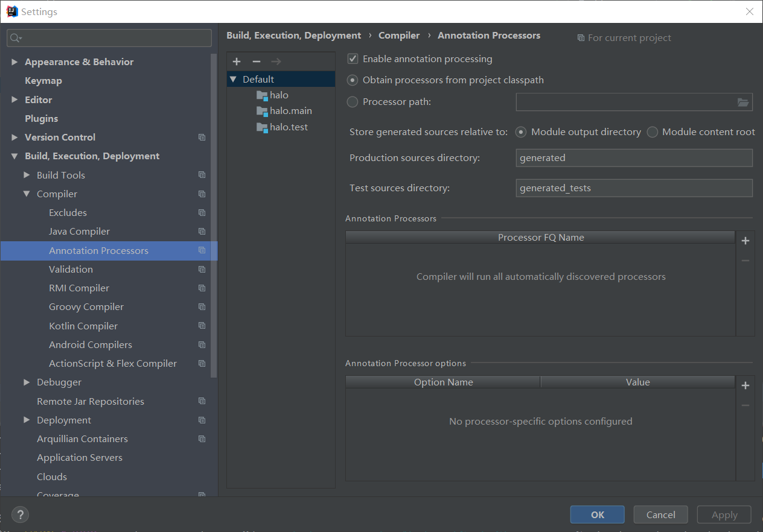
Task: Click the search magnifier icon in settings
Action: (x=16, y=38)
